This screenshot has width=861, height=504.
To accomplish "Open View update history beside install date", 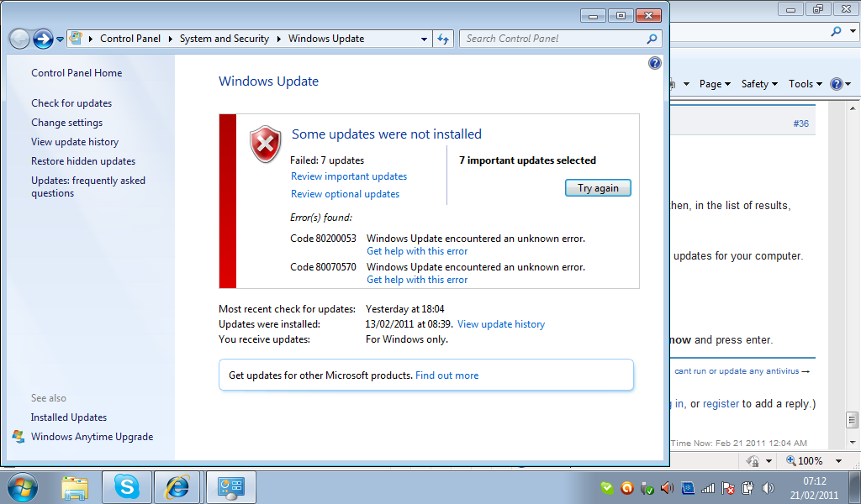I will [501, 324].
